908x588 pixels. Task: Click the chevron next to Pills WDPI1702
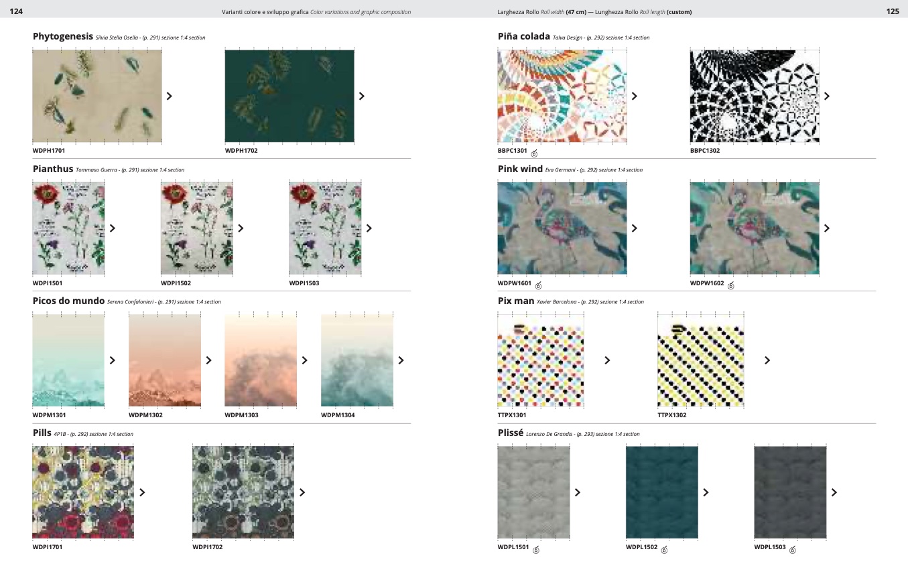(302, 492)
